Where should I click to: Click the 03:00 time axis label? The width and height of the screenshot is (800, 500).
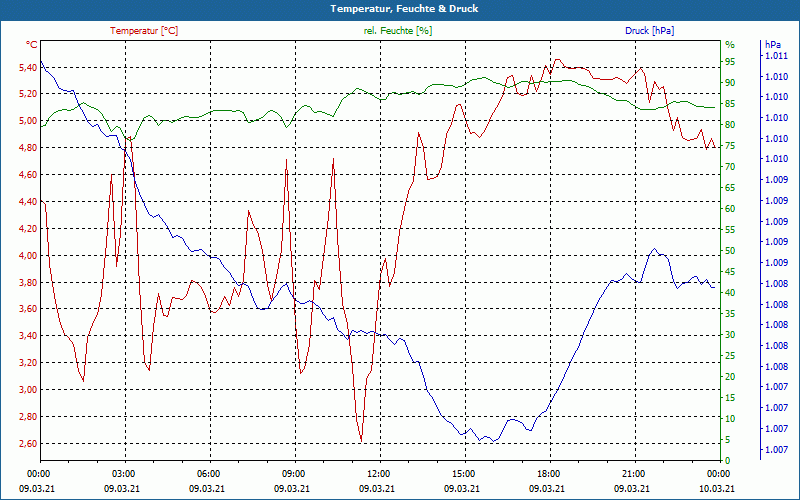[x=122, y=473]
